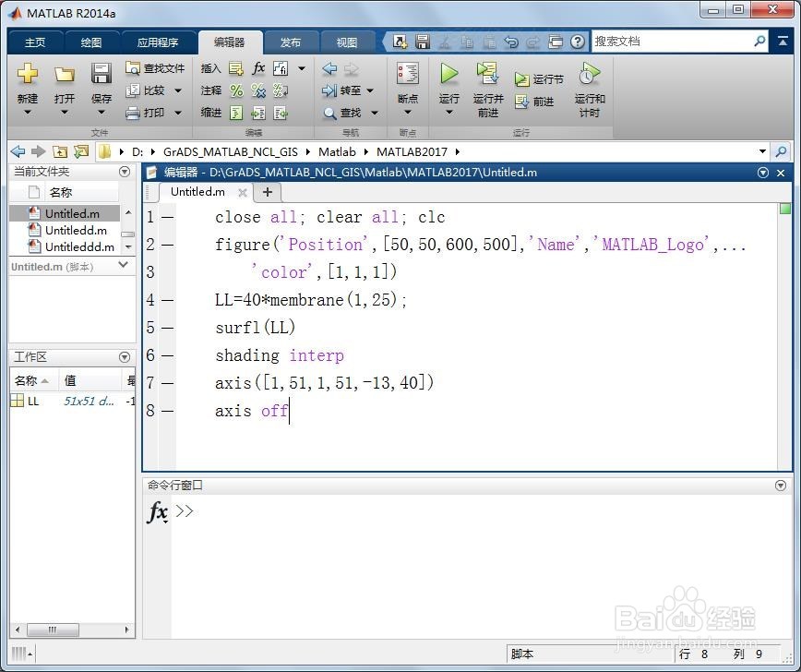Expand the 保存 dropdown arrow
This screenshot has width=801, height=672.
tap(102, 112)
